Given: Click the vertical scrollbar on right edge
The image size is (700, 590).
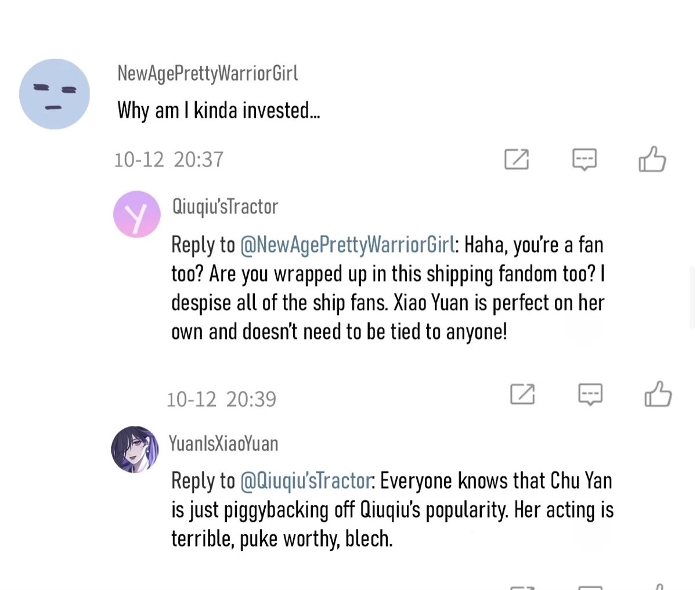Looking at the screenshot, I should point(692,298).
